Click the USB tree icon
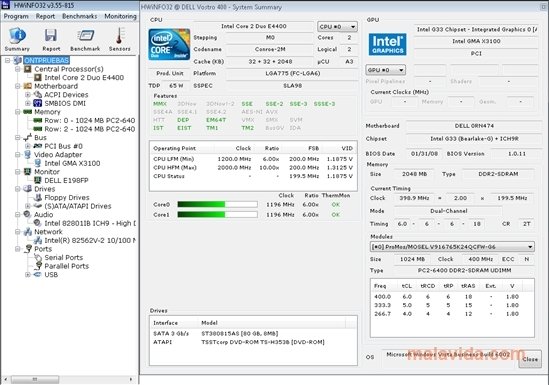 click(x=38, y=275)
